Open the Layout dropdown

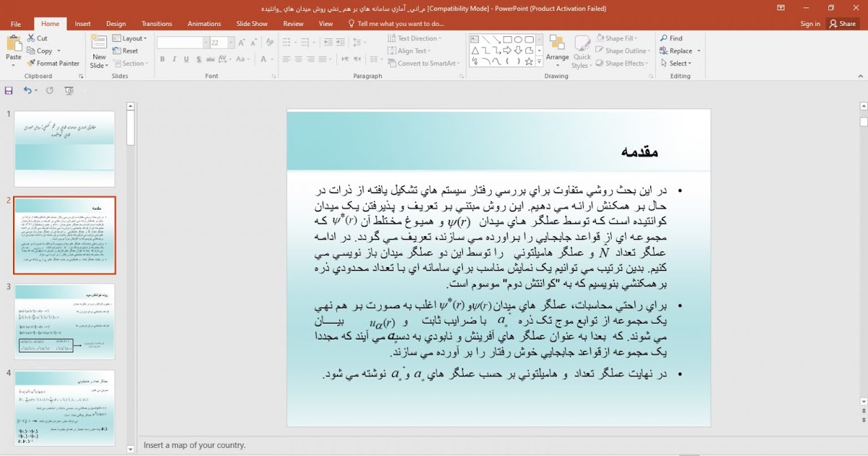pyautogui.click(x=129, y=38)
